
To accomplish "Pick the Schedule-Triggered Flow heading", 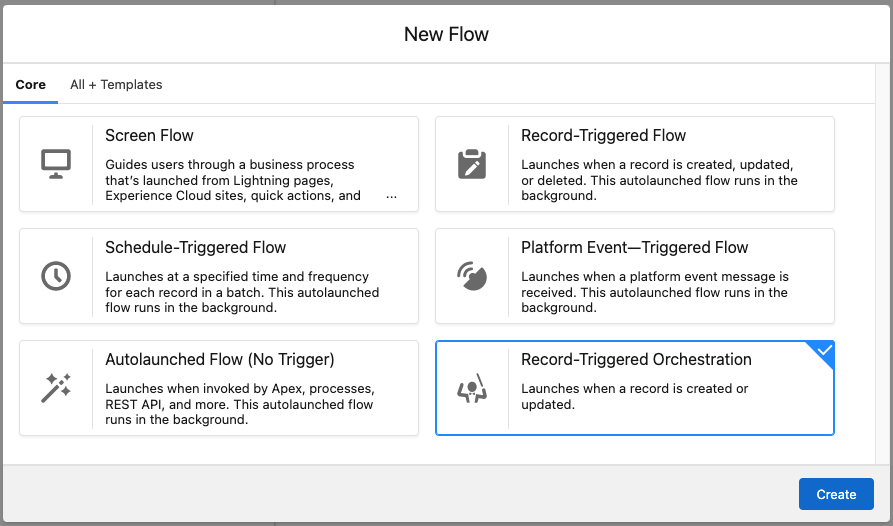I will [x=195, y=248].
